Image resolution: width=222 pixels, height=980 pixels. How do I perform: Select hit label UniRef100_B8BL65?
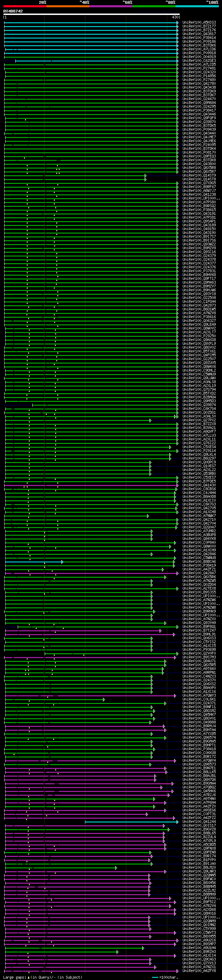[199, 833]
